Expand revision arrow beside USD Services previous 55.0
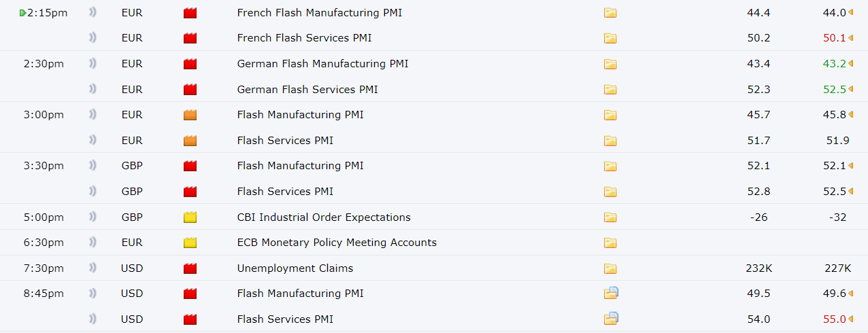868x333 pixels. [x=851, y=319]
